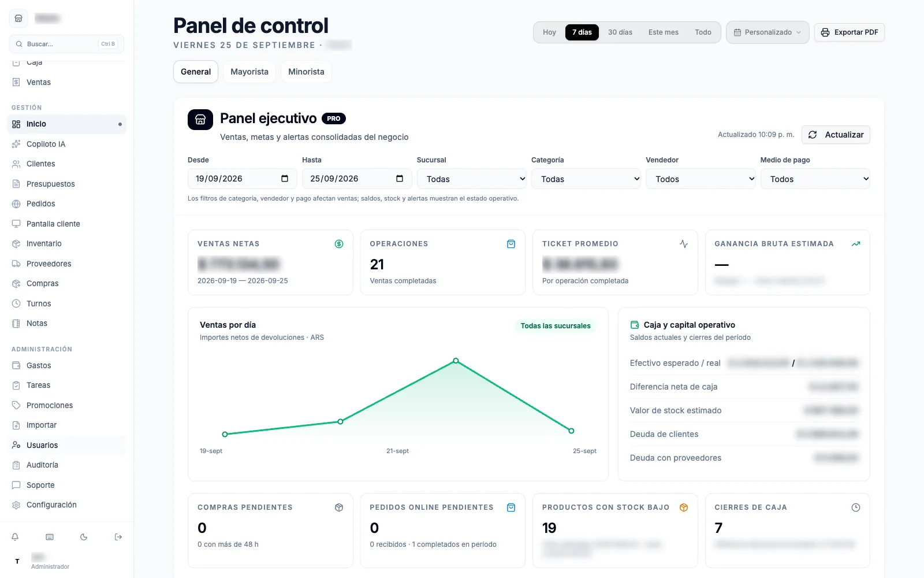924x578 pixels.
Task: Switch to the Minorista tab
Action: (306, 72)
